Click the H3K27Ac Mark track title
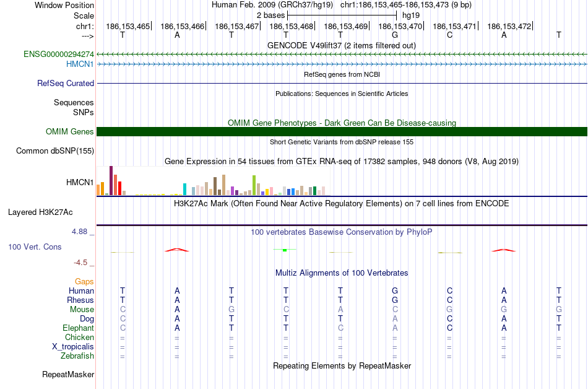Viewport: 588px width, 389px height. coord(342,203)
